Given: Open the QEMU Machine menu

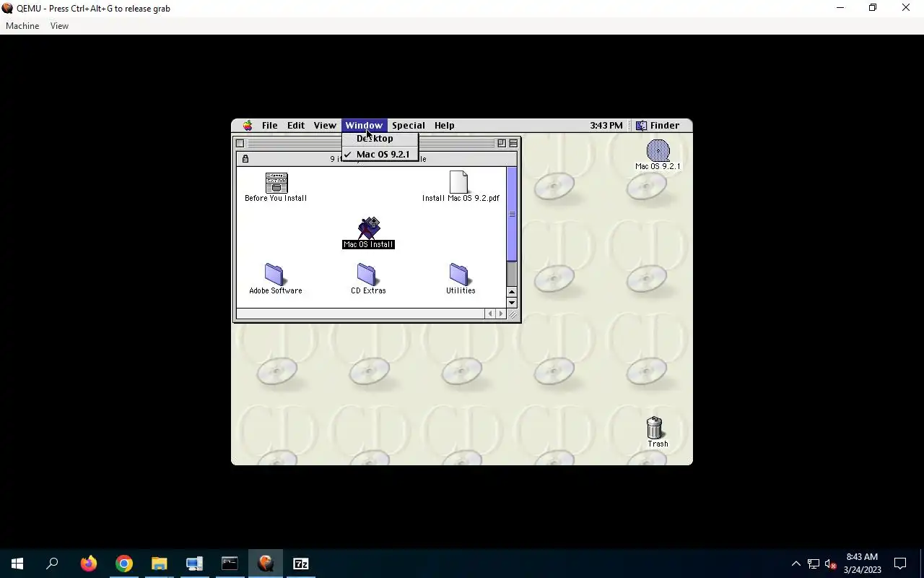Looking at the screenshot, I should (22, 26).
